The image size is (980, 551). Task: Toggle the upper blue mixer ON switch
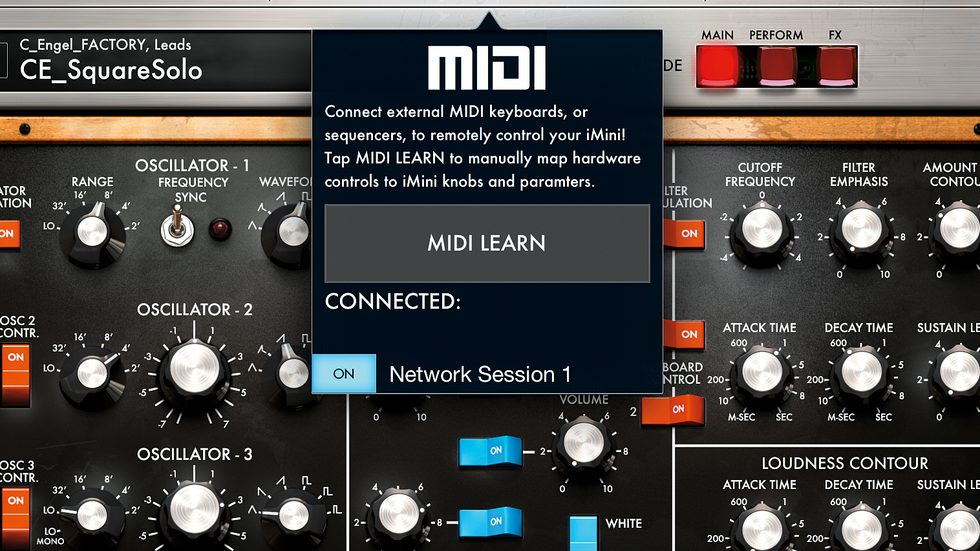(491, 451)
